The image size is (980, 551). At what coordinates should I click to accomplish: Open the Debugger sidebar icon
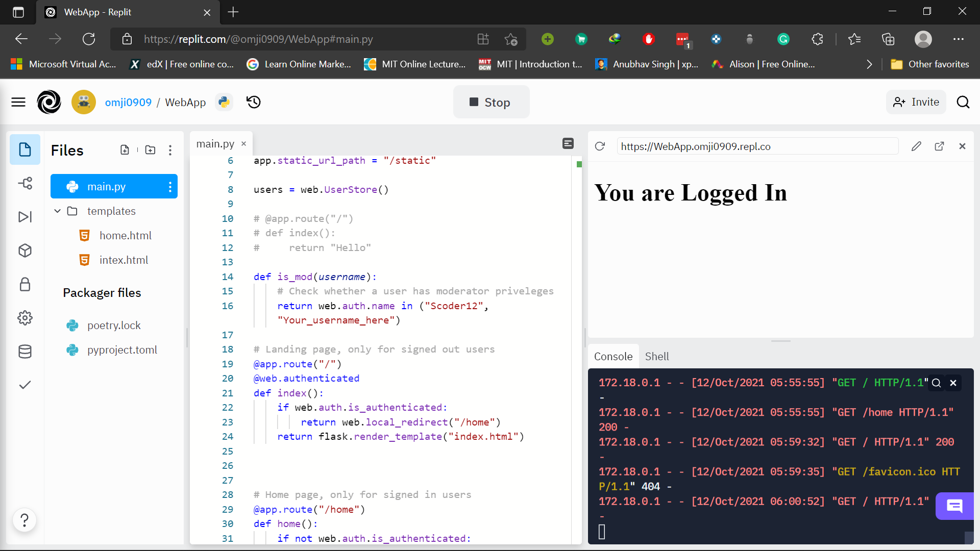[x=25, y=217]
